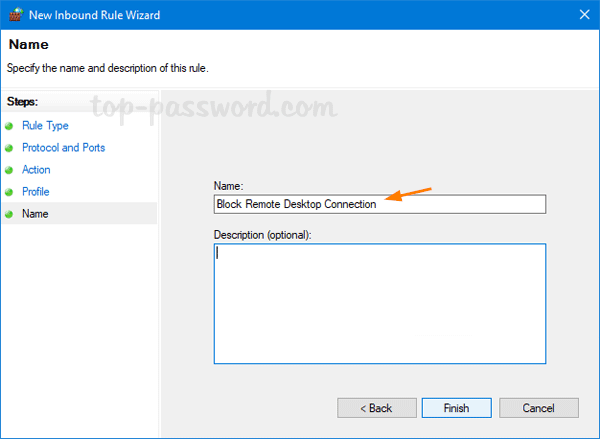Click the green bullet next to Profile
This screenshot has width=600, height=439.
point(10,192)
